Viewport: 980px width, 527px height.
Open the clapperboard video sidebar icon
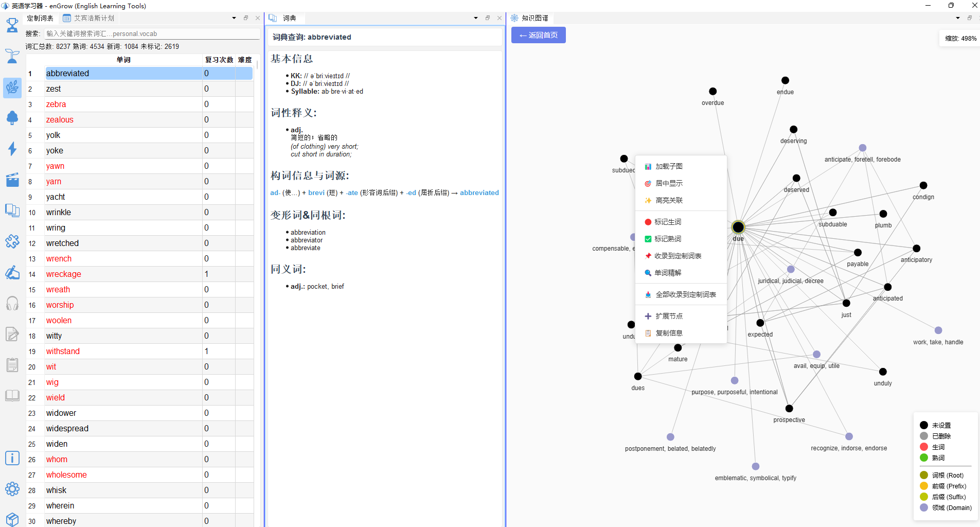12,180
